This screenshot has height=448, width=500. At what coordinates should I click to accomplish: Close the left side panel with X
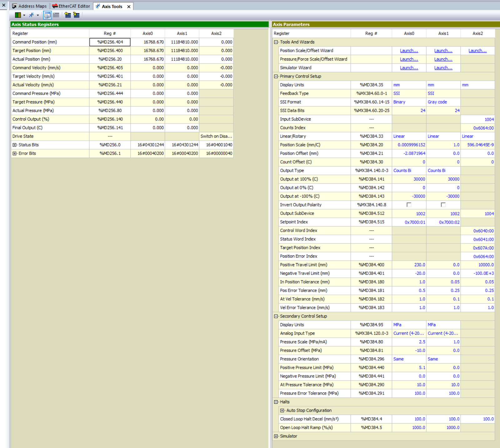(x=4, y=5)
